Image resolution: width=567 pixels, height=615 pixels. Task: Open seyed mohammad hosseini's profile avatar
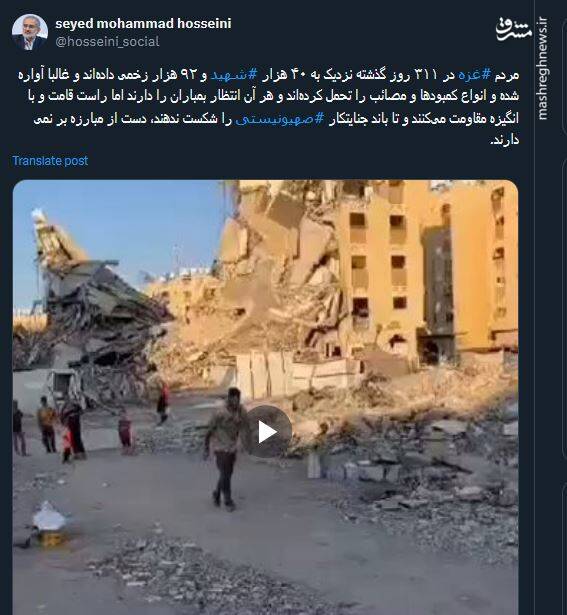click(30, 32)
